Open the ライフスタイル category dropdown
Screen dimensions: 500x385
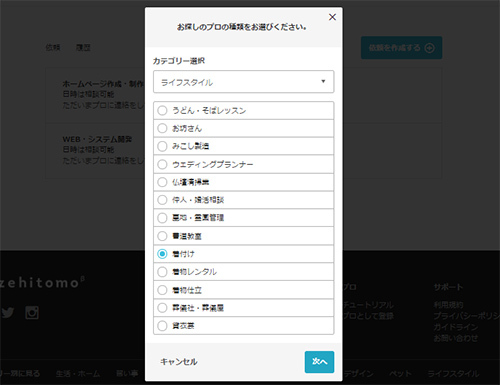244,82
